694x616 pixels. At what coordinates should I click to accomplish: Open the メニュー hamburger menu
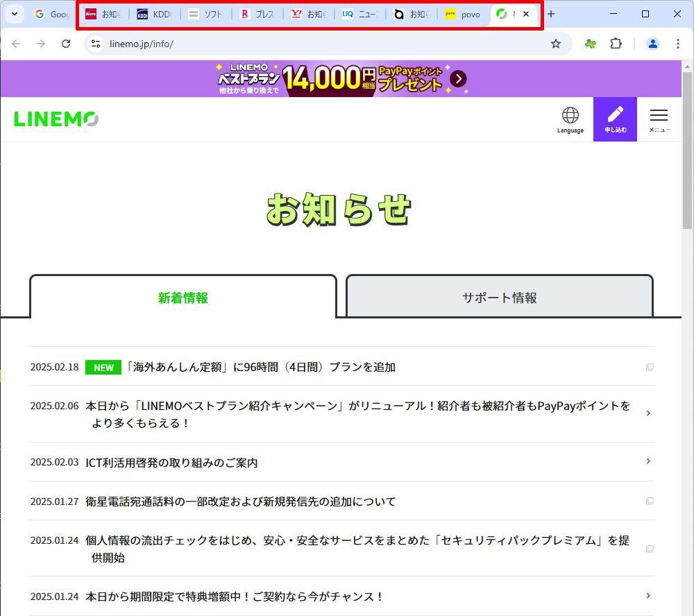659,119
